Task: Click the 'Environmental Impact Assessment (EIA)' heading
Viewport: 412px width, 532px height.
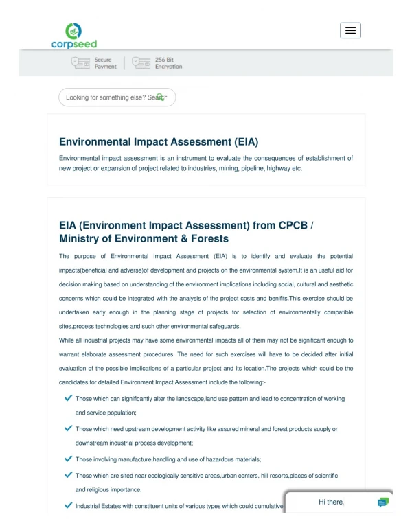Action: click(159, 142)
